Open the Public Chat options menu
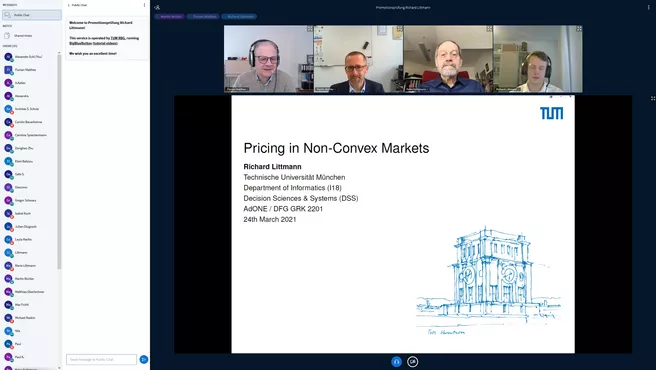The height and width of the screenshot is (370, 656). [144, 5]
